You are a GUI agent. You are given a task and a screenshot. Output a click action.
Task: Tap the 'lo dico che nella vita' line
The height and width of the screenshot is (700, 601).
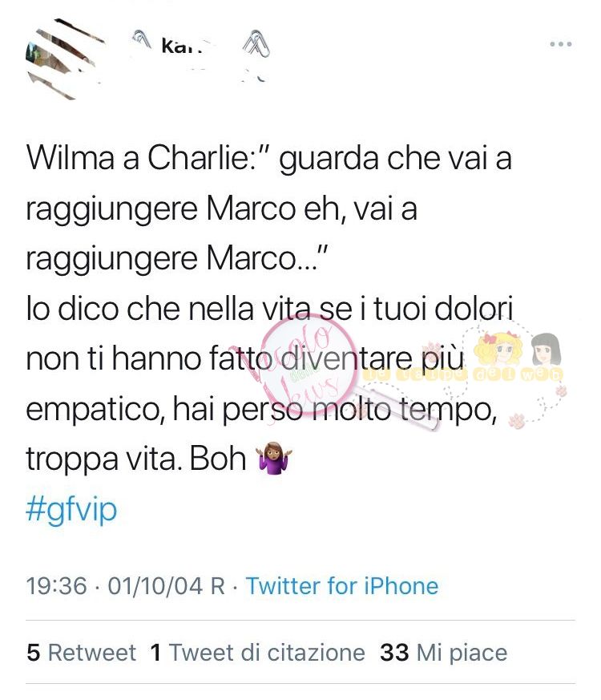pos(269,309)
